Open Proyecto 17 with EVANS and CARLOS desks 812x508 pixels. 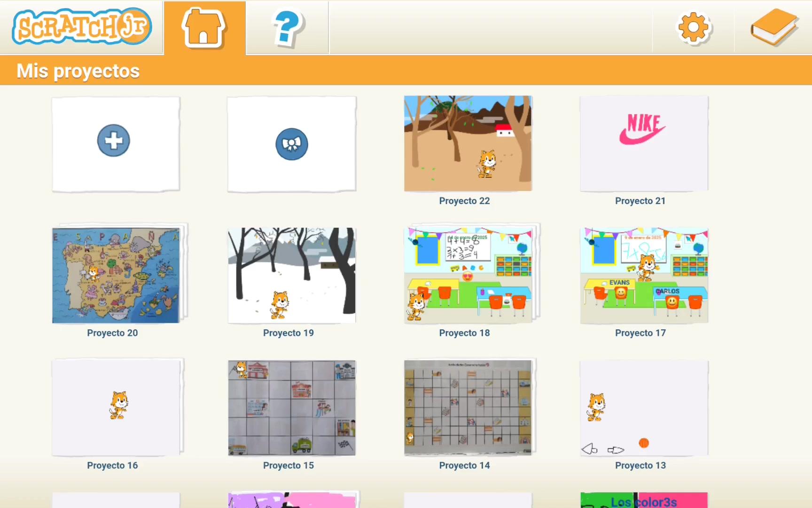pyautogui.click(x=644, y=276)
